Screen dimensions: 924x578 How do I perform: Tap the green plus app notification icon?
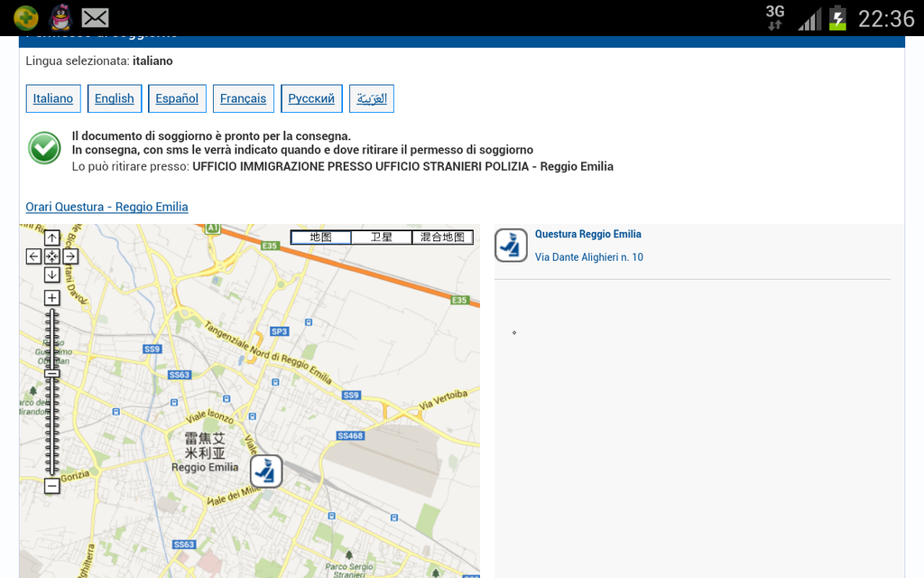[x=26, y=18]
